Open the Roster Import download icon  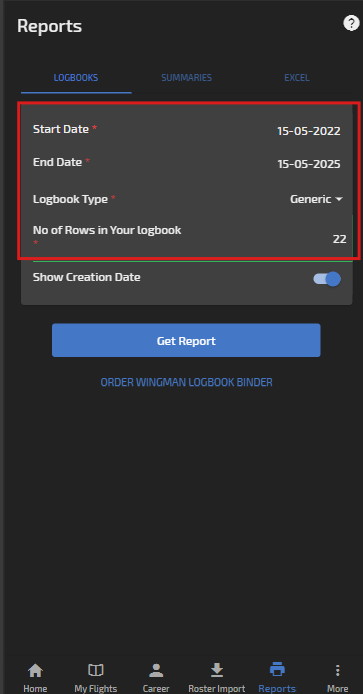click(x=216, y=670)
